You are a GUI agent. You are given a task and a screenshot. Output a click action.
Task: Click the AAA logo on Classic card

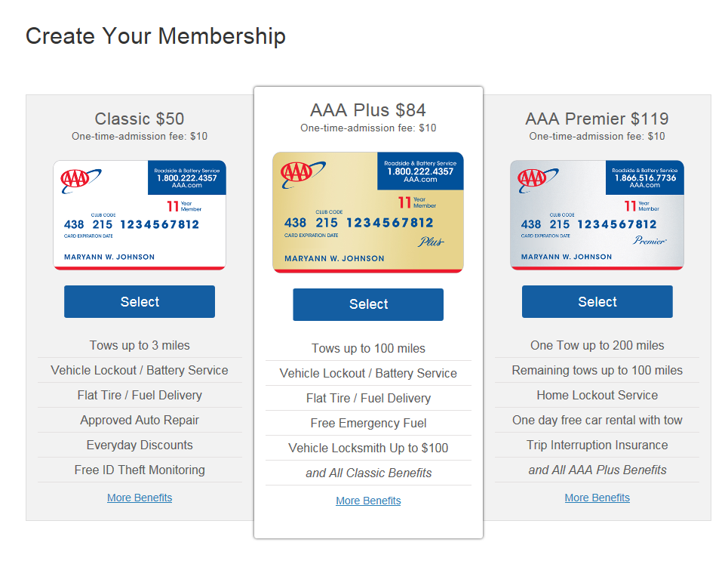[x=80, y=180]
